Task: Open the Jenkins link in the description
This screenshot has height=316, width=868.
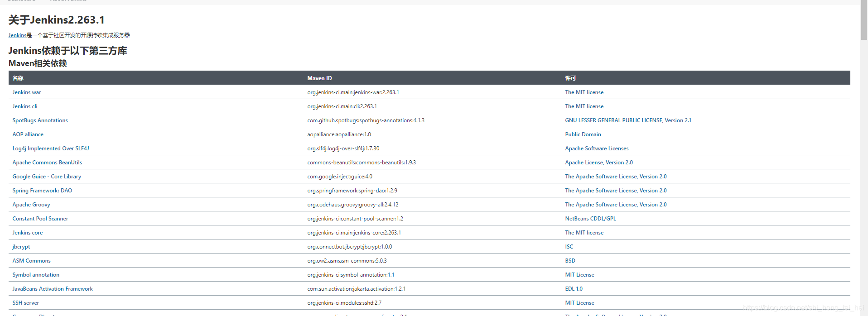Action: (x=17, y=35)
